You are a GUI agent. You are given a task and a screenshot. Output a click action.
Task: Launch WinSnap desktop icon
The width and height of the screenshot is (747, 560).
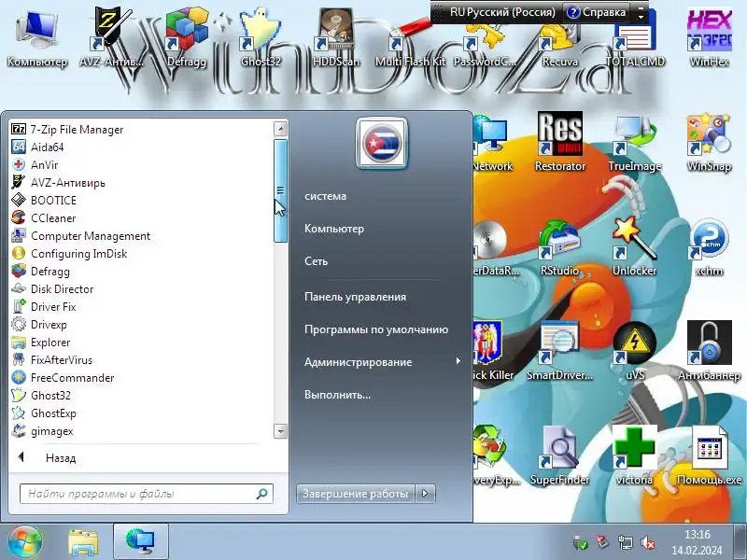coord(709,142)
